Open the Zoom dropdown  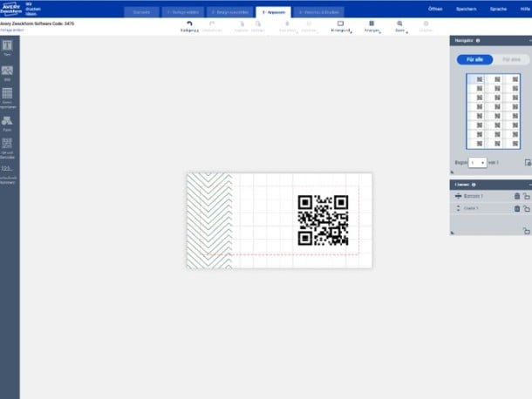pos(400,26)
